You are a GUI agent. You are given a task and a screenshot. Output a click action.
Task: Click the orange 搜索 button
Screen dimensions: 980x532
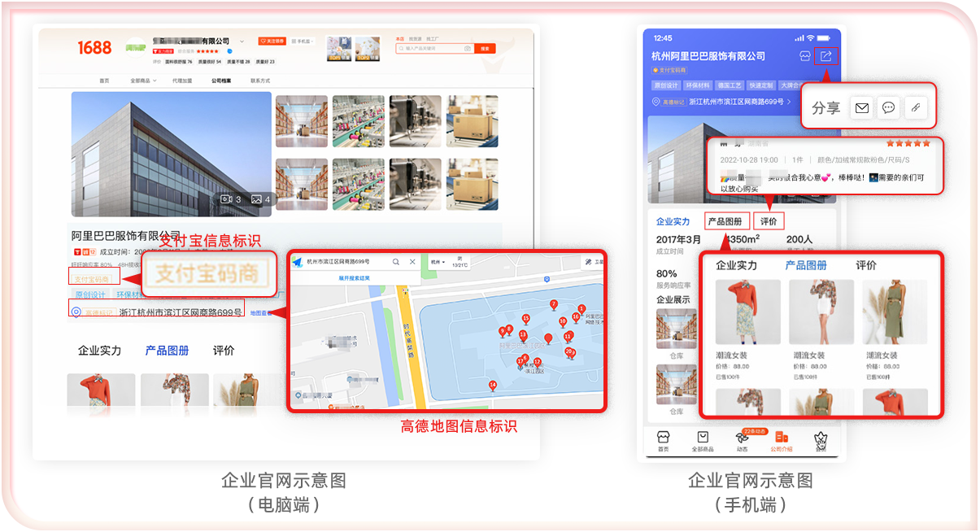pyautogui.click(x=485, y=48)
